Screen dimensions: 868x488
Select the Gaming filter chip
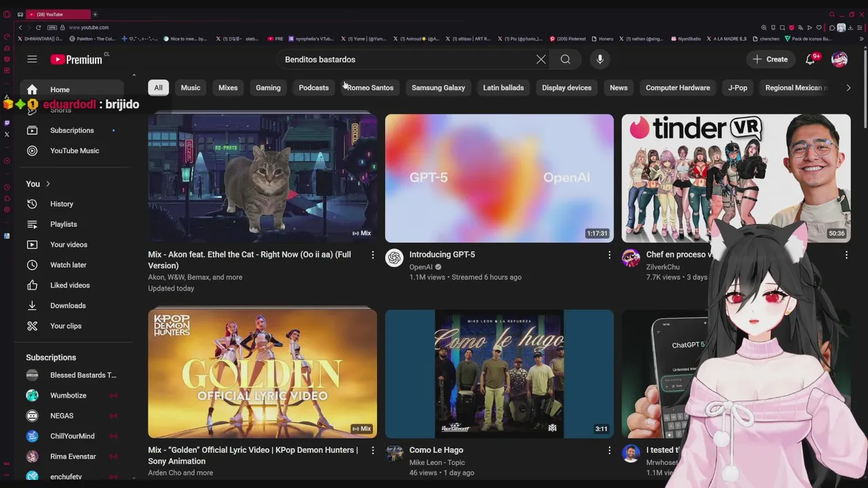click(x=268, y=87)
